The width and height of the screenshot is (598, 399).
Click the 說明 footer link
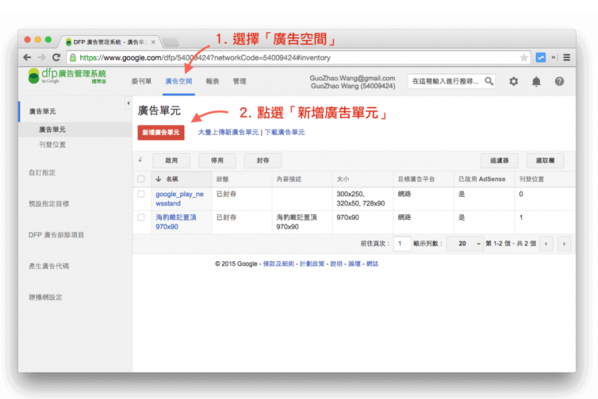coord(336,264)
